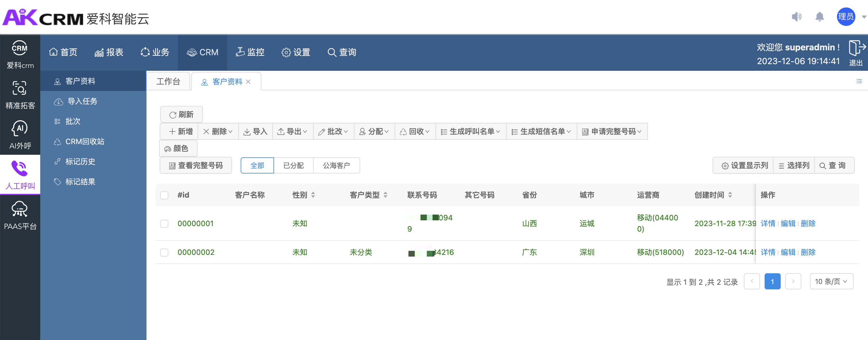Select the 公海客户 filter option
Viewport: 868px width, 340px height.
pyautogui.click(x=336, y=166)
